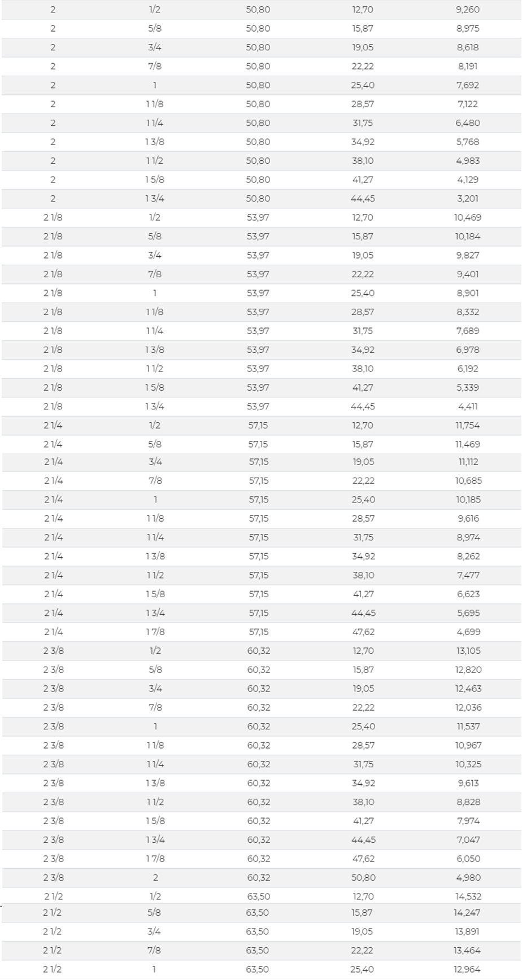Viewport: 522px width, 980px height.
Task: Select the 8,262 table cell
Action: [468, 556]
